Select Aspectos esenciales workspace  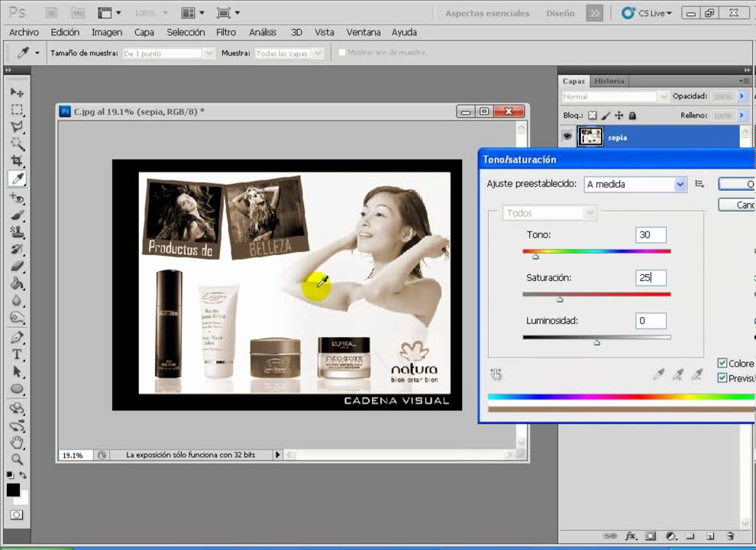pyautogui.click(x=487, y=14)
